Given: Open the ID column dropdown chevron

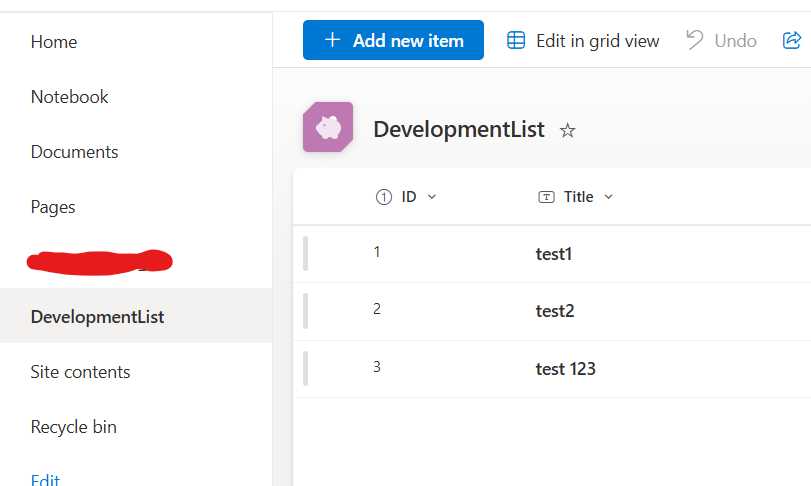Looking at the screenshot, I should (432, 197).
